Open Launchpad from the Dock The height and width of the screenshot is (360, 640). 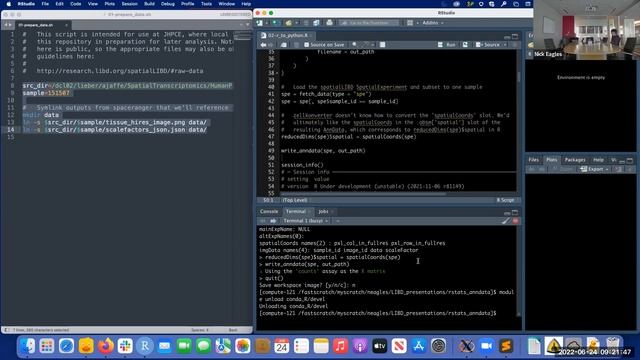point(47,346)
